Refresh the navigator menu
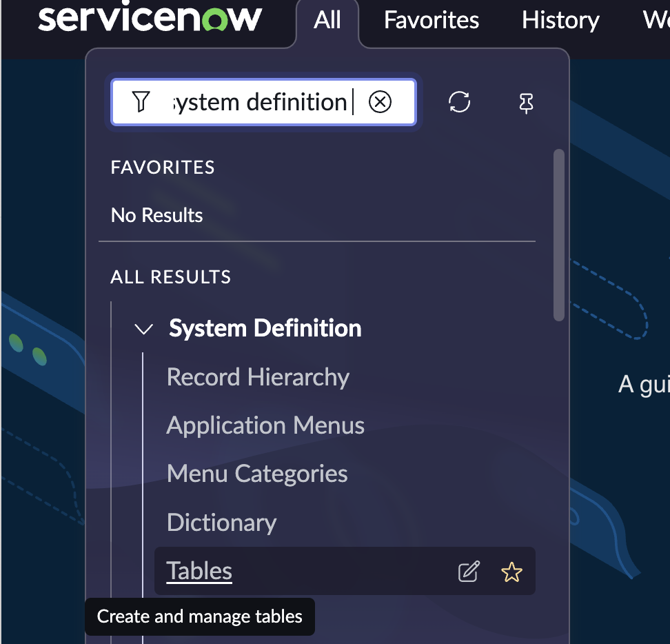The width and height of the screenshot is (670, 644). [x=459, y=102]
